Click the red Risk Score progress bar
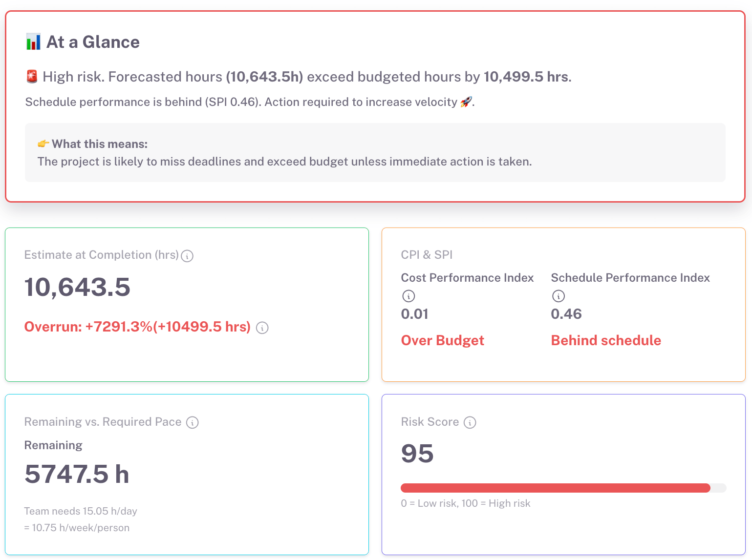Screen dimensions: 752x560 (x=555, y=488)
